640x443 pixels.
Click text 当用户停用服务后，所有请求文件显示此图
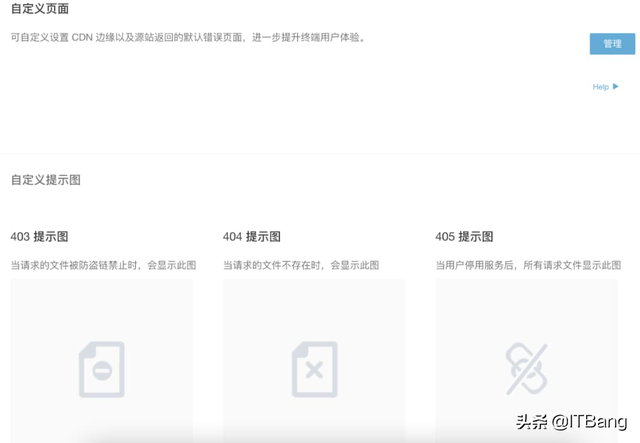tap(528, 265)
